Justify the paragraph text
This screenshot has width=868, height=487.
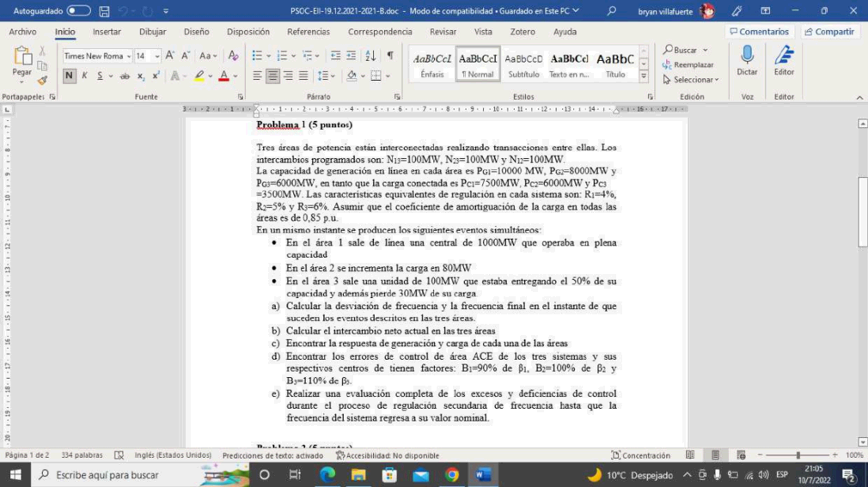click(x=303, y=76)
